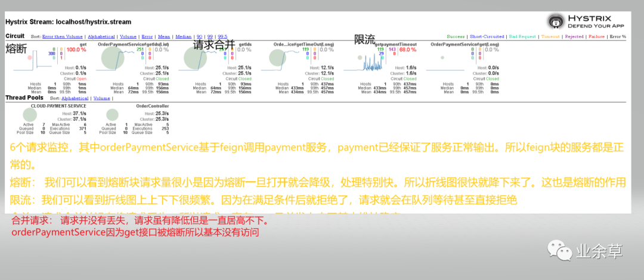Click the 253 Executions value
This screenshot has width=644, height=280.
pos(165,129)
